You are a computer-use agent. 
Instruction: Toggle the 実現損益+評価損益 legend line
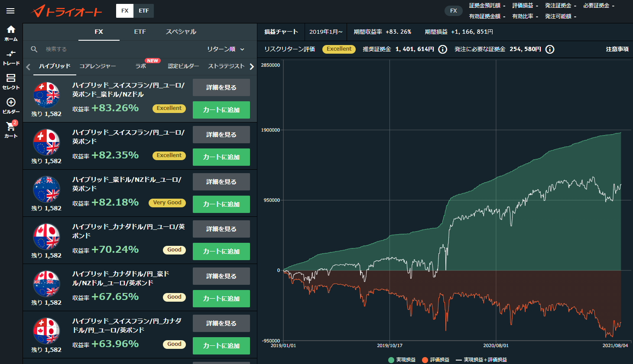pos(481,360)
